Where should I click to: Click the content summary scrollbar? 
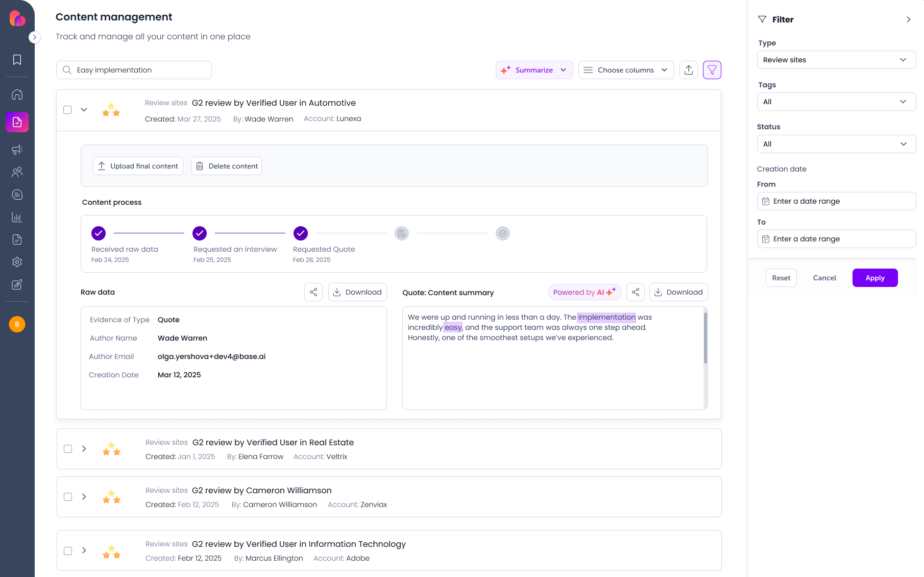tap(706, 338)
